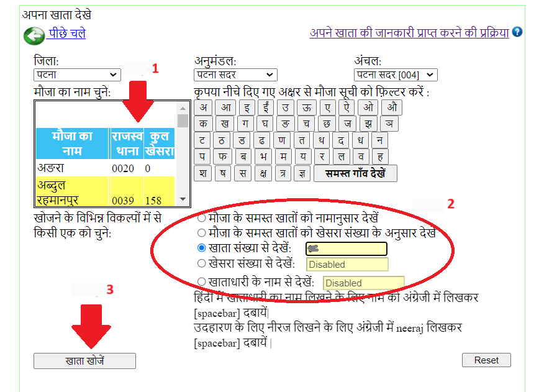
Task: Filter mauja list by letter र
Action: click(x=322, y=157)
